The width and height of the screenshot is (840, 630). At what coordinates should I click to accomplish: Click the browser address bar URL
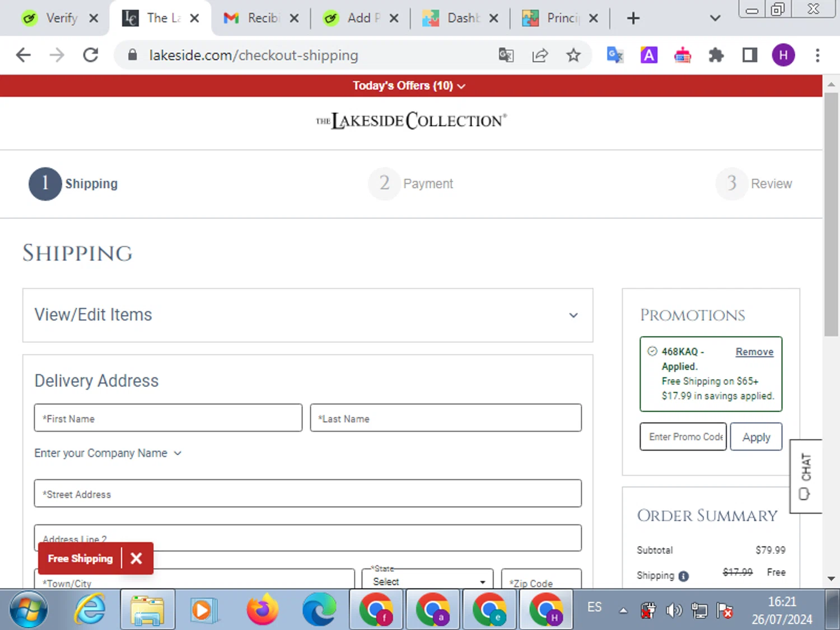click(254, 55)
